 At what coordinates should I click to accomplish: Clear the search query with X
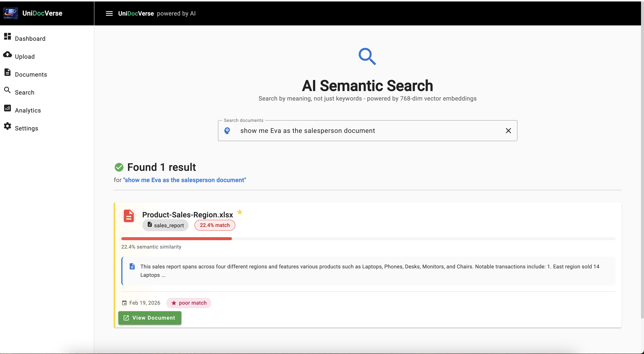point(508,131)
